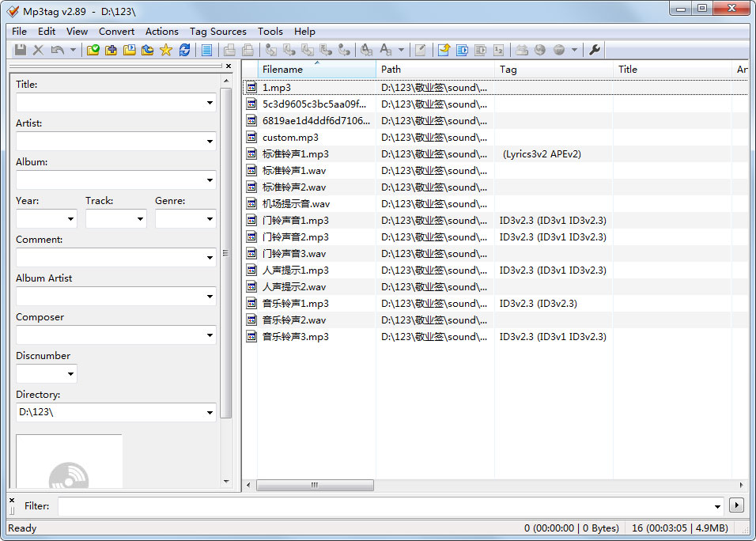Sort by the Tag column header
Screen dimensions: 756x541
click(554, 70)
